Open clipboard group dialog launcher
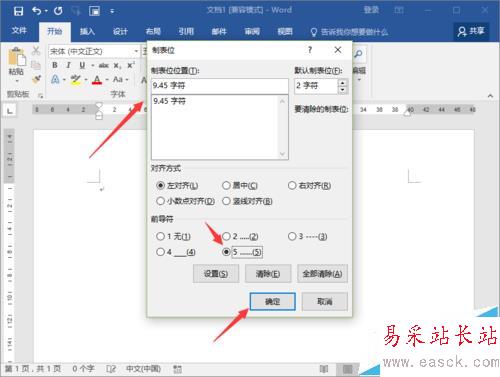The height and width of the screenshot is (377, 500). coord(41,96)
